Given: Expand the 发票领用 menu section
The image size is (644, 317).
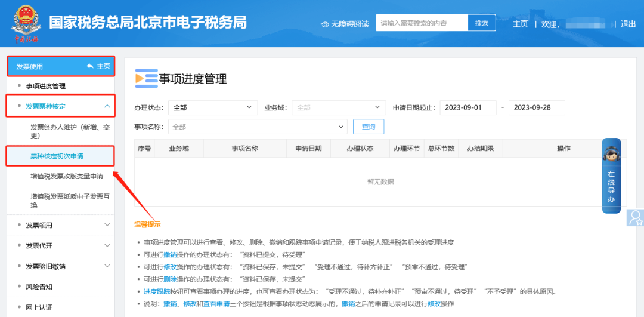Looking at the screenshot, I should click(x=107, y=225).
